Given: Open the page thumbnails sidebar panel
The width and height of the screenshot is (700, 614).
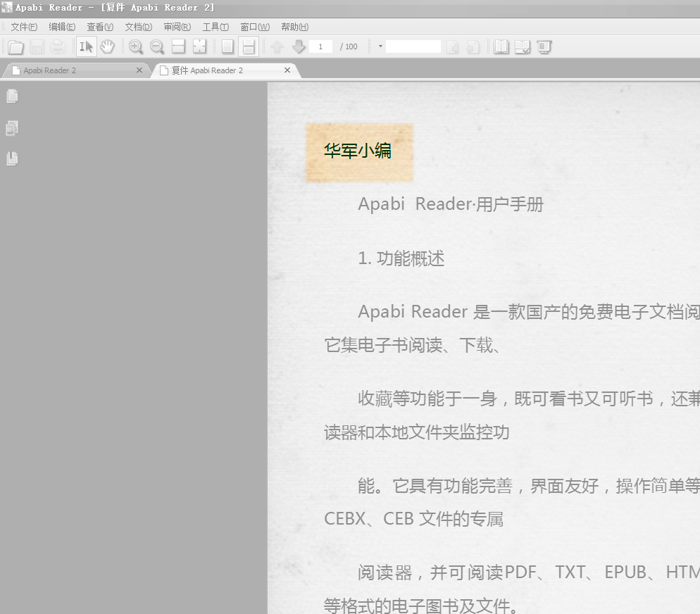Looking at the screenshot, I should tap(12, 127).
